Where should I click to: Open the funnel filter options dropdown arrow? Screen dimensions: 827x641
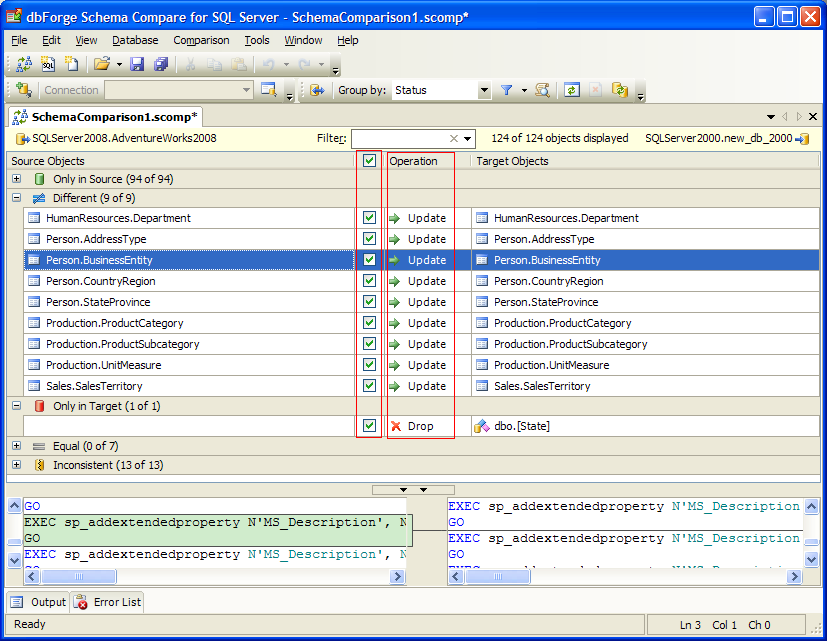coord(524,91)
